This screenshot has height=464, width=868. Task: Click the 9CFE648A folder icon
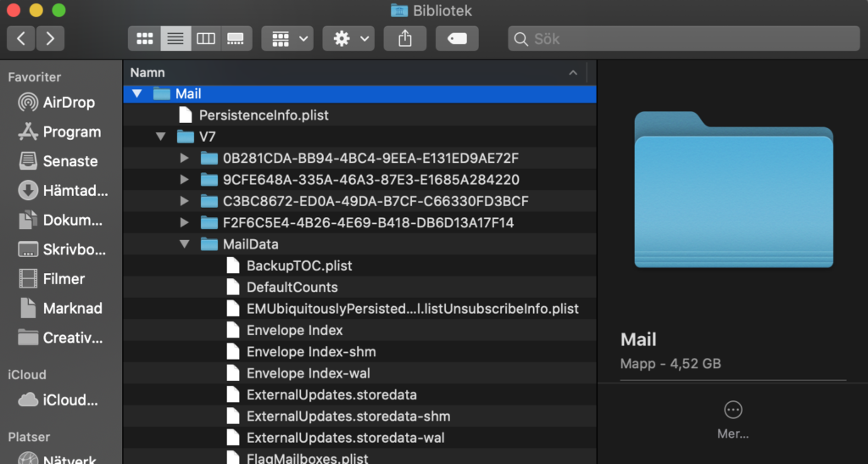point(209,180)
